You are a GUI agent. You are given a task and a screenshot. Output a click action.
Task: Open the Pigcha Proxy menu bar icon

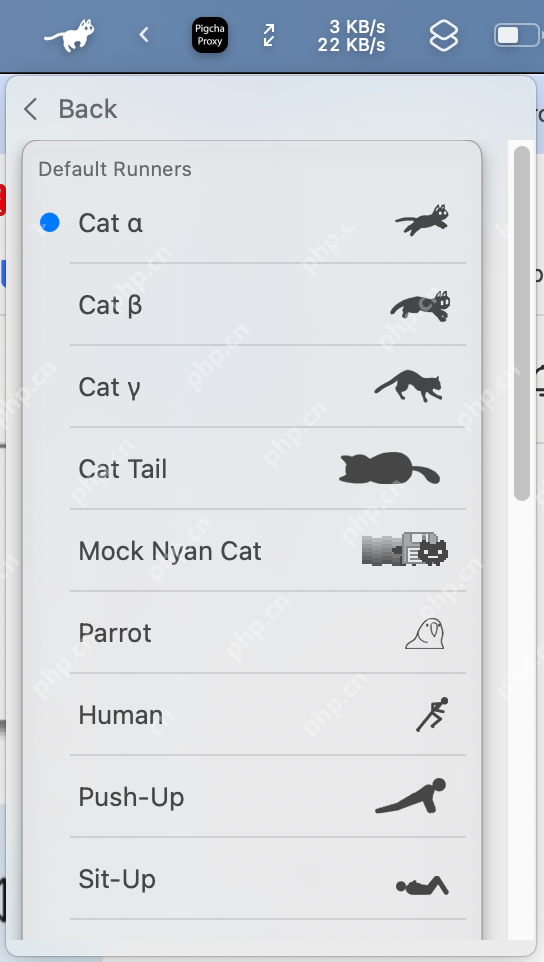210,35
